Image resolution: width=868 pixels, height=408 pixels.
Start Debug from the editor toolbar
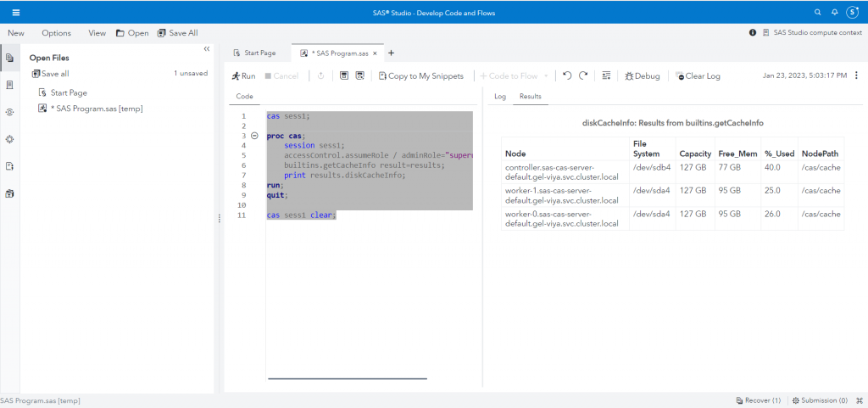(x=642, y=75)
